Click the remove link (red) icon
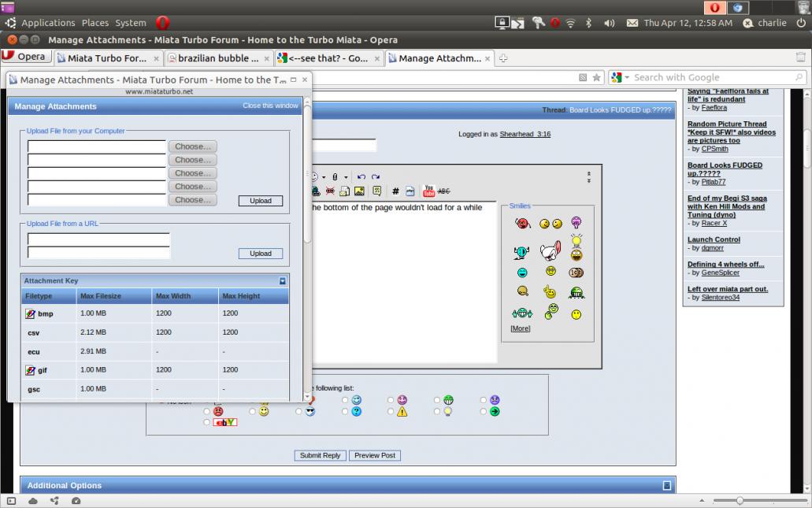Screen dimensions: 812x508 click(330, 191)
